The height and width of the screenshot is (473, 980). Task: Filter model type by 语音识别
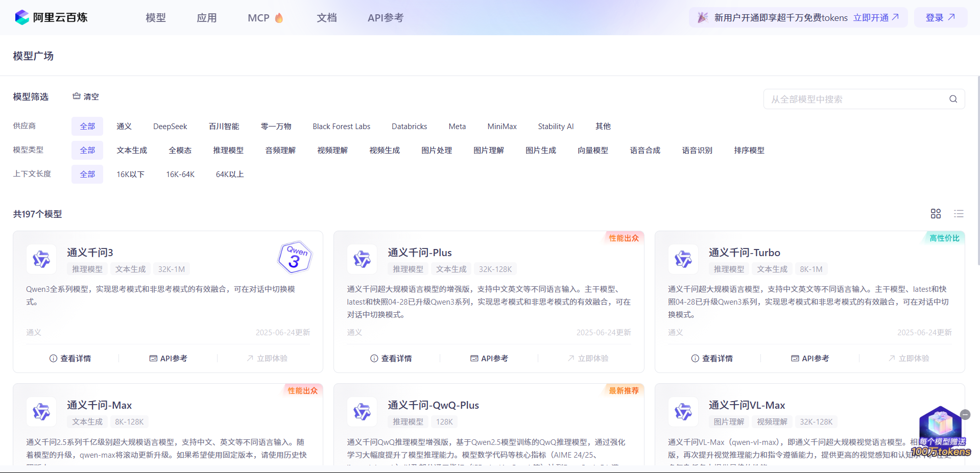pyautogui.click(x=697, y=150)
